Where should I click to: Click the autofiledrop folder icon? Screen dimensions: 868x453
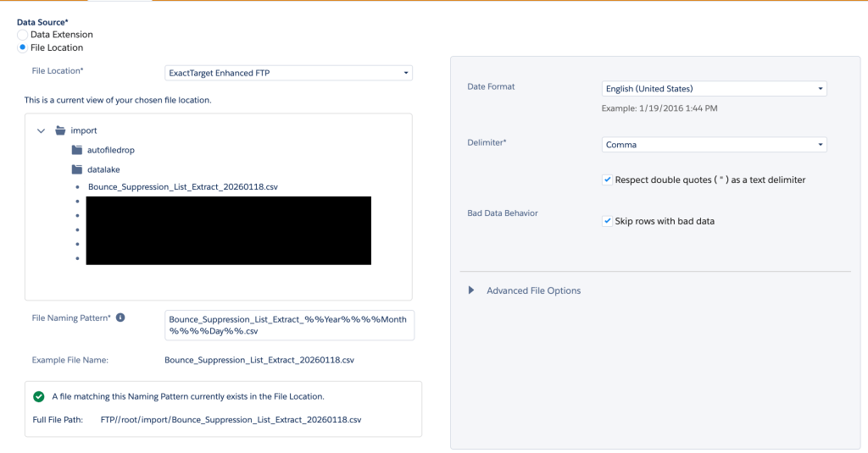click(77, 150)
